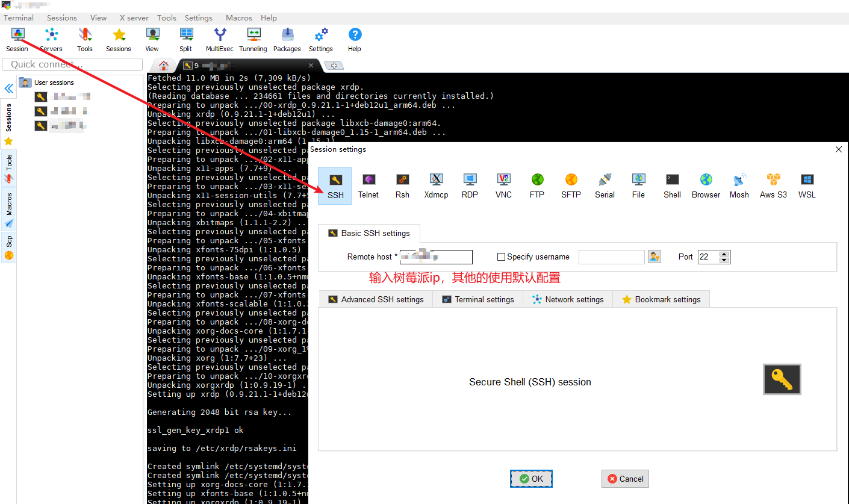The height and width of the screenshot is (504, 849).
Task: Choose the Serial session type
Action: [605, 186]
